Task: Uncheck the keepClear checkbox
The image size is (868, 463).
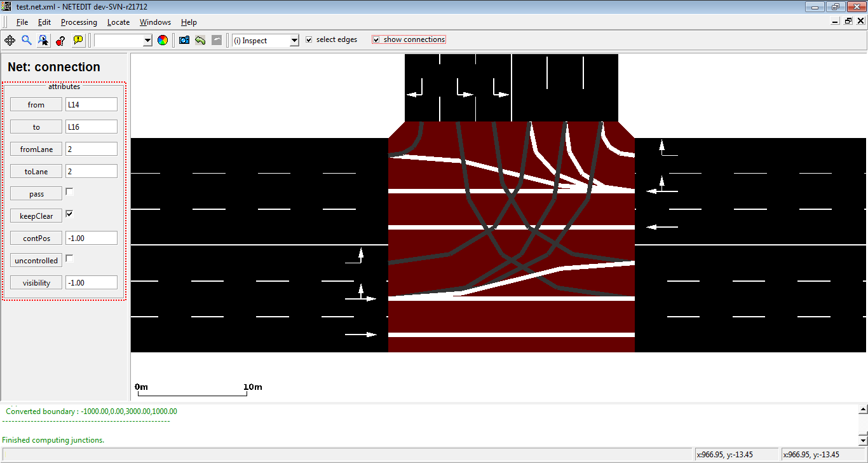Action: (69, 214)
